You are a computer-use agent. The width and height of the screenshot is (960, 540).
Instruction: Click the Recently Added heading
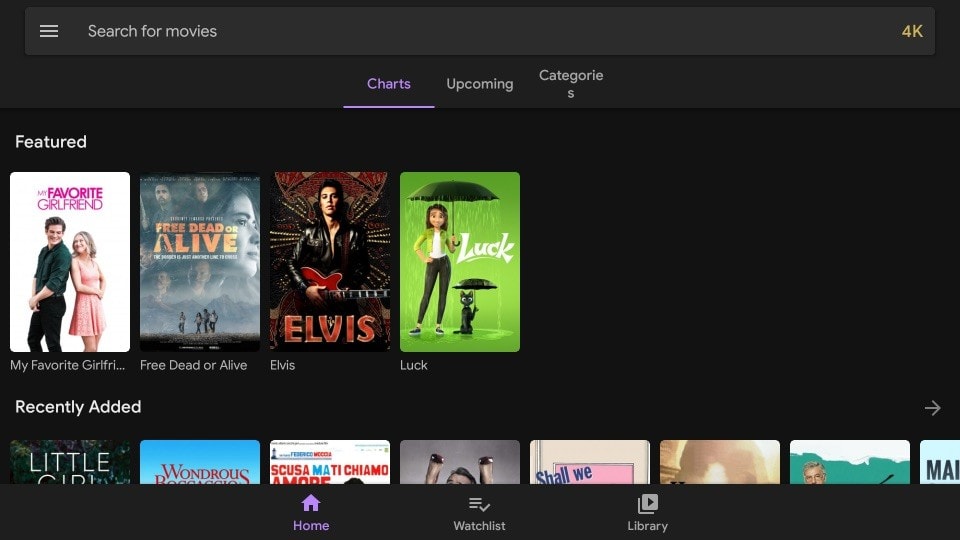(x=78, y=407)
